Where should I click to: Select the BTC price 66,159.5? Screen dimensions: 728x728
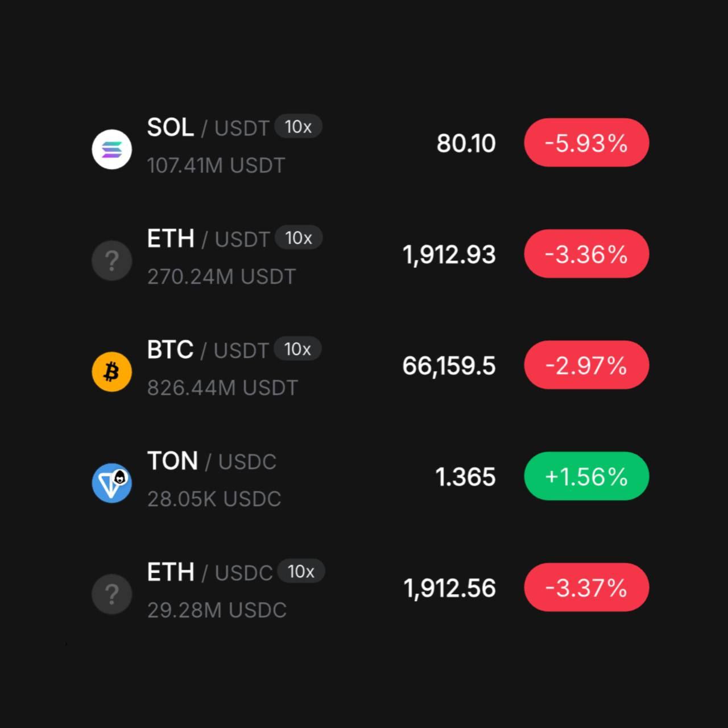pos(449,366)
